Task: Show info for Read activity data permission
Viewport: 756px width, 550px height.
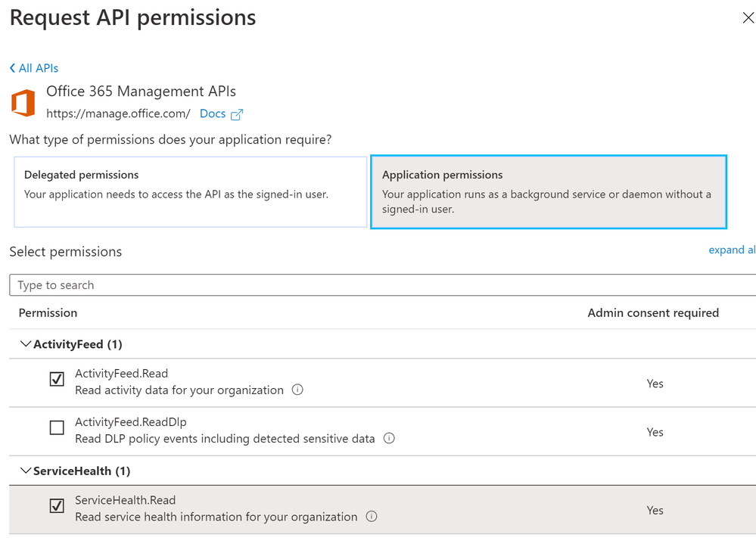Action: [297, 390]
